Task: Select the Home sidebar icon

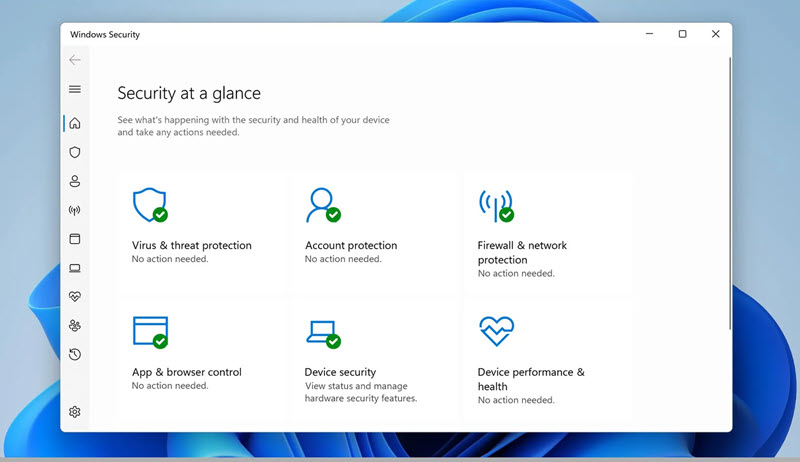Action: tap(74, 123)
